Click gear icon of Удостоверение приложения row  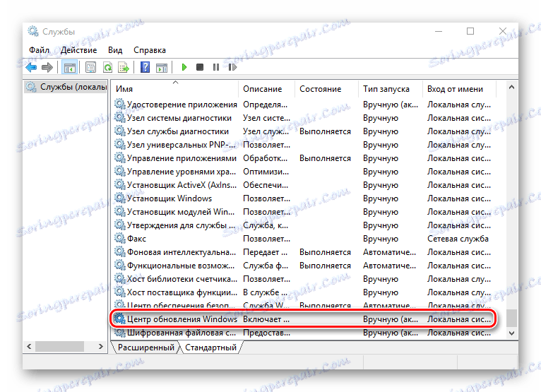click(x=120, y=104)
